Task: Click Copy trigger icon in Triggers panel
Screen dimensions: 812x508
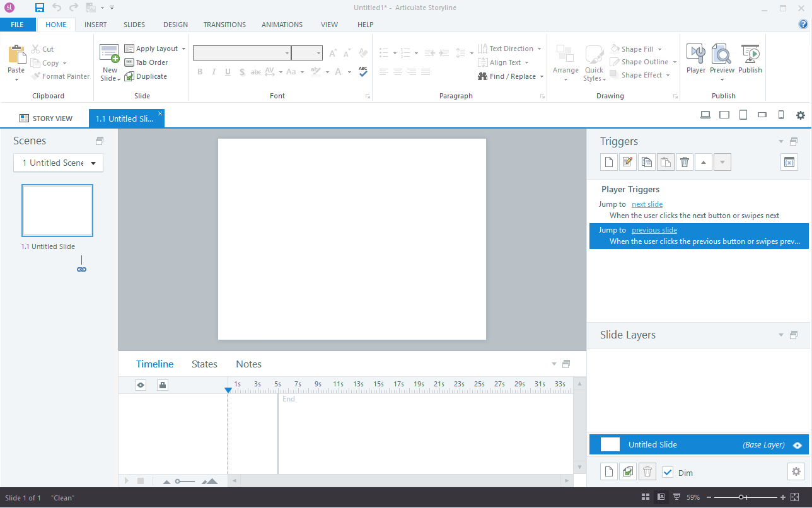Action: coord(646,163)
